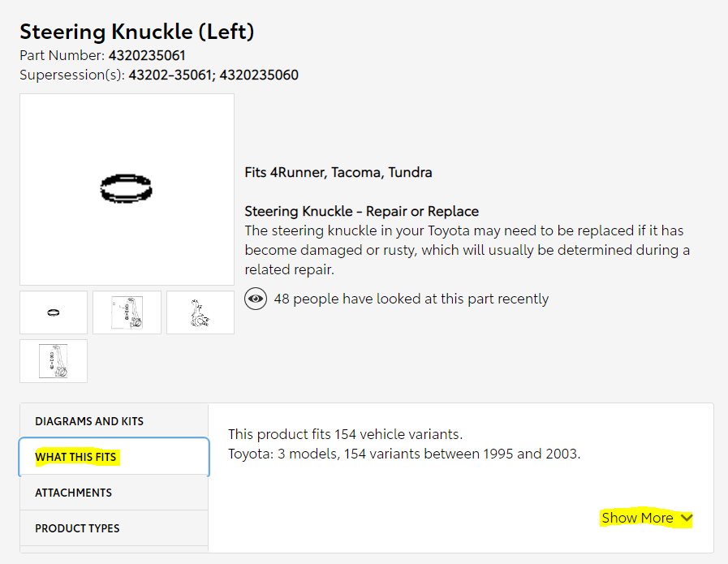Select the first small ring thumbnail
Screen dimensions: 728x564
click(x=54, y=312)
